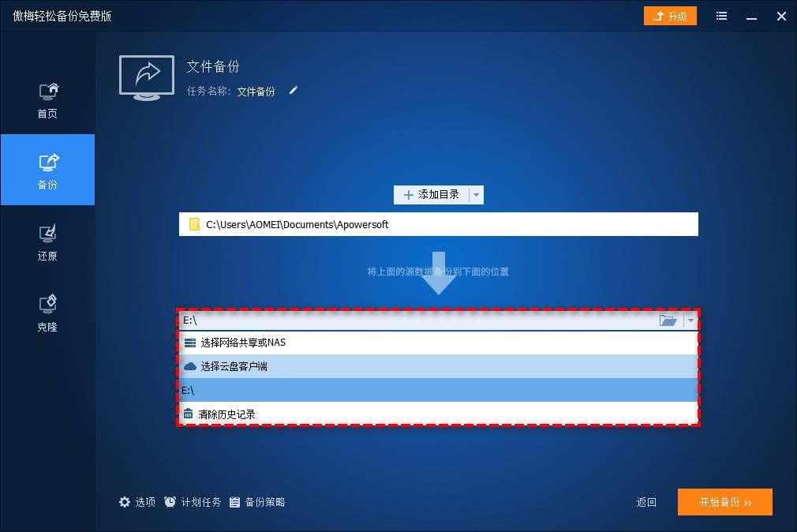Screen dimensions: 797x532
Task: 打开右上角的主菜单列表图标
Action: [720, 16]
